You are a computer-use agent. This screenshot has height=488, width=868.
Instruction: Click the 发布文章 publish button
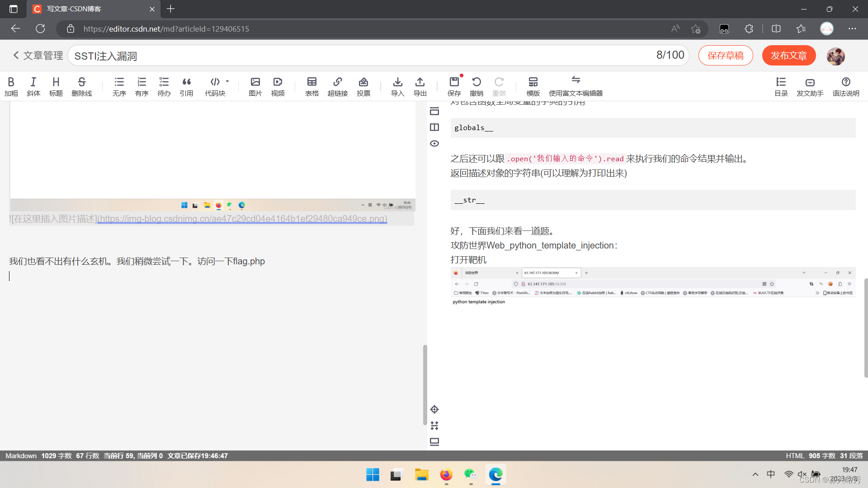(788, 56)
